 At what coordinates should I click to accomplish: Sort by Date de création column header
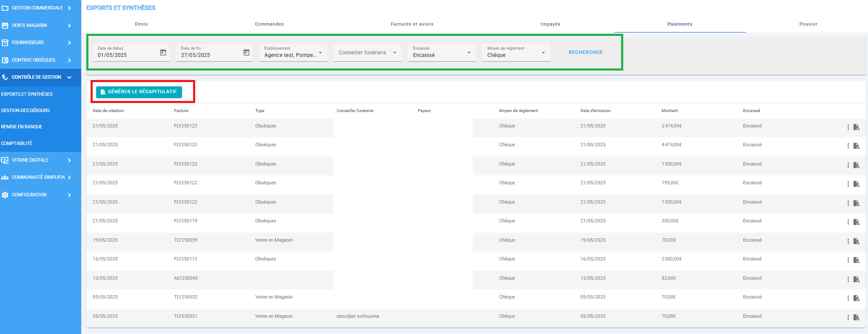point(108,111)
